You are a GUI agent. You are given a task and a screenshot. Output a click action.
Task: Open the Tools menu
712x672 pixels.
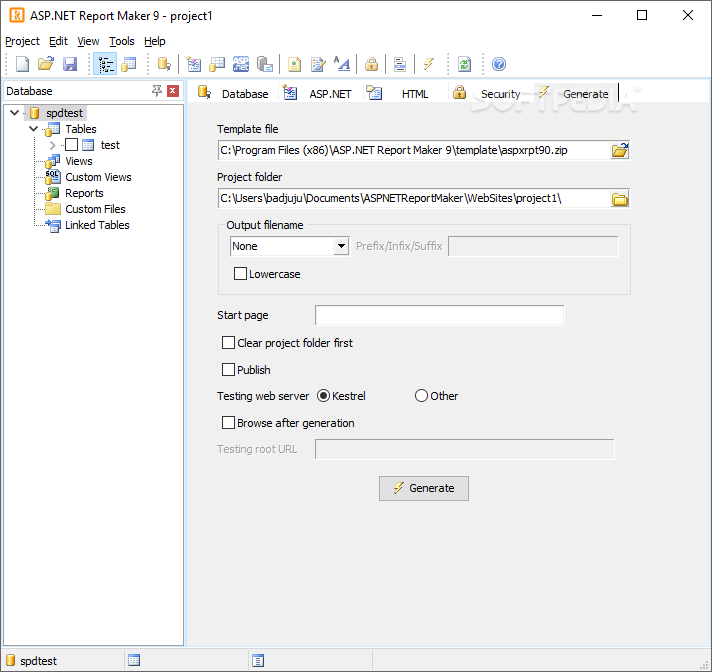[122, 41]
